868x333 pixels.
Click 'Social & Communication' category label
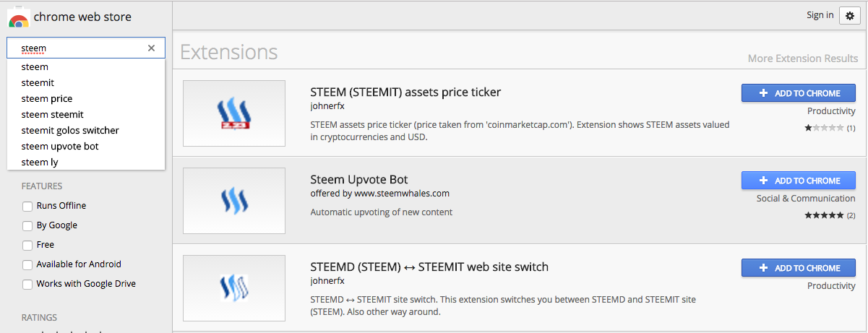coord(806,199)
